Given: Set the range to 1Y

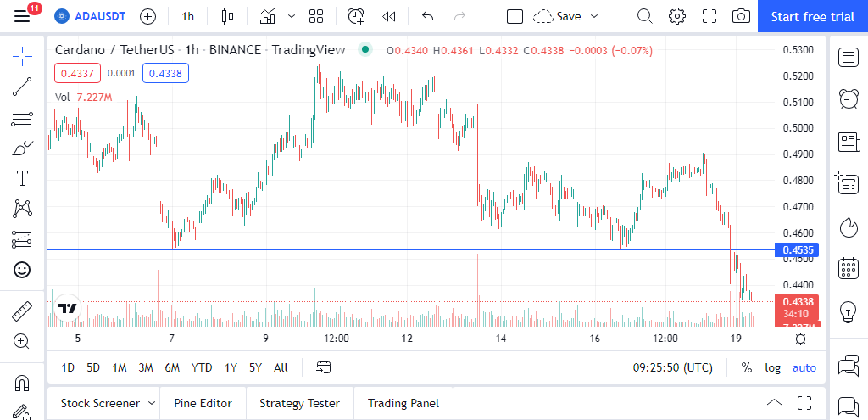Looking at the screenshot, I should pos(231,367).
